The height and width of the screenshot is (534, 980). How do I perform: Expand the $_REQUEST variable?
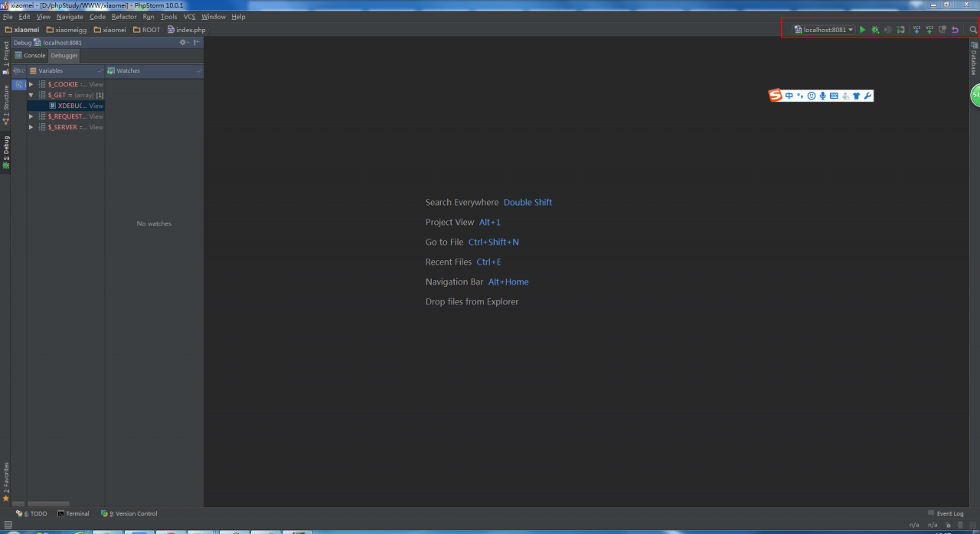point(31,116)
